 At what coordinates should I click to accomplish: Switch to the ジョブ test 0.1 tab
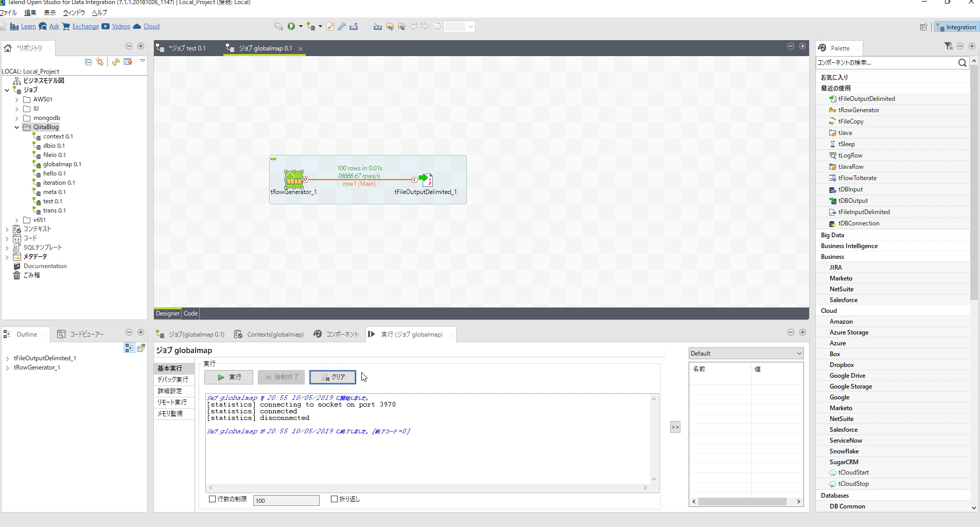(x=186, y=48)
